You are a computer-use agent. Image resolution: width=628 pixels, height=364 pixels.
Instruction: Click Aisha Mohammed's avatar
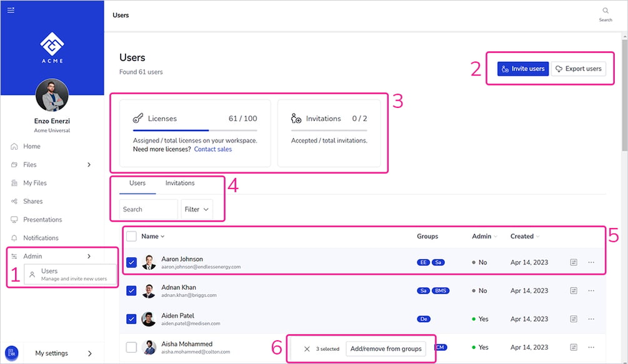pyautogui.click(x=149, y=347)
